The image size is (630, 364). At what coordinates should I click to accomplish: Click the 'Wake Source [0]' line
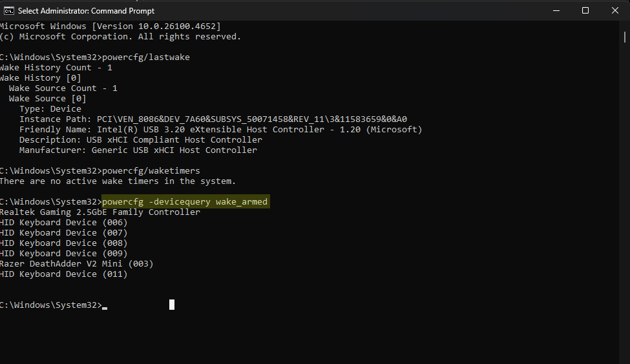click(x=47, y=99)
